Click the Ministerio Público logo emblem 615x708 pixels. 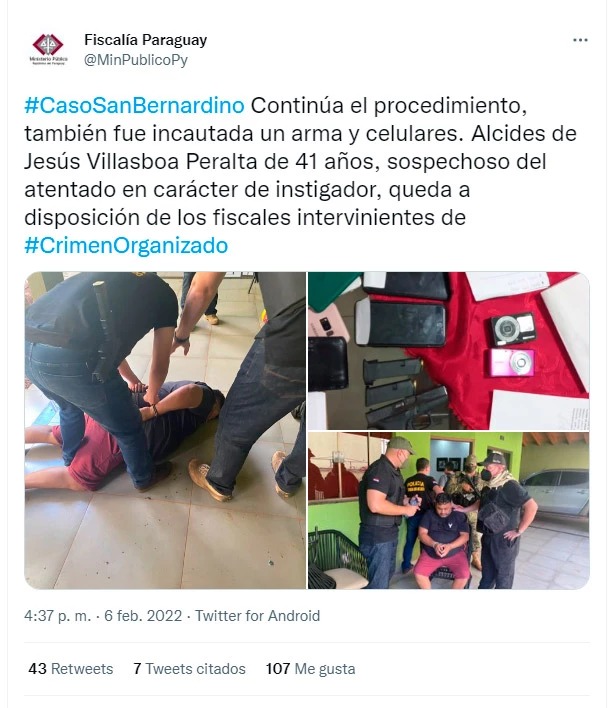(x=48, y=44)
